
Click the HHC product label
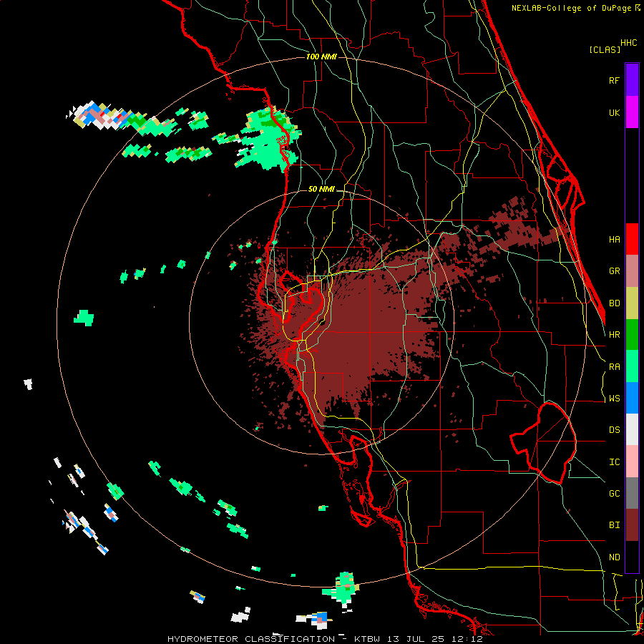(629, 43)
